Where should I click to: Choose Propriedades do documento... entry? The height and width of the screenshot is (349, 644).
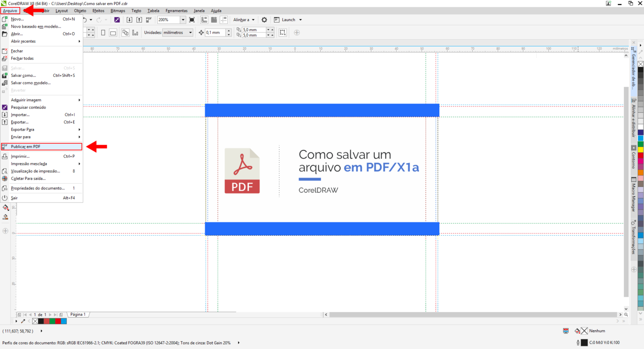[41, 188]
